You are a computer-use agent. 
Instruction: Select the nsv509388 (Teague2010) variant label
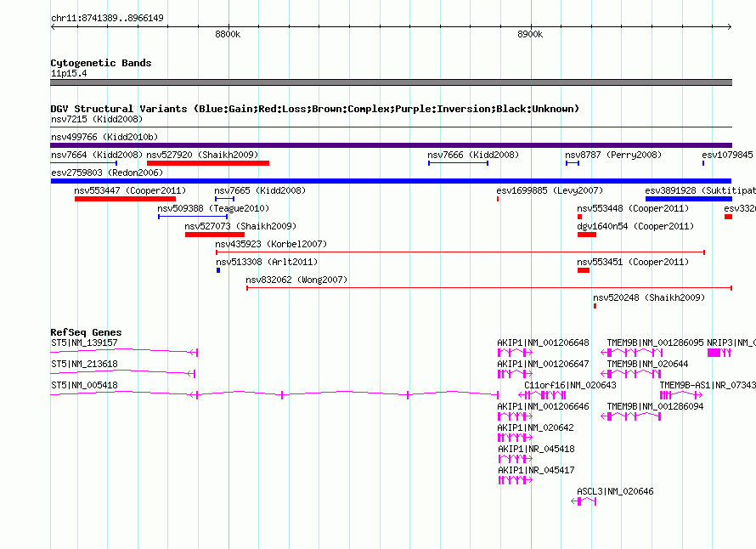pos(213,208)
